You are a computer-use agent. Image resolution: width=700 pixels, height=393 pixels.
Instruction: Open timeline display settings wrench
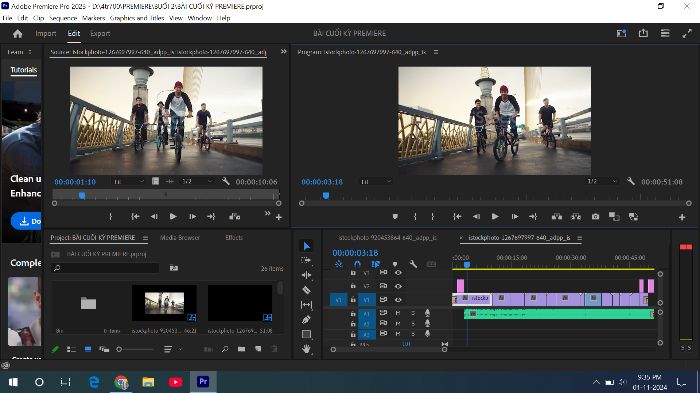(413, 264)
